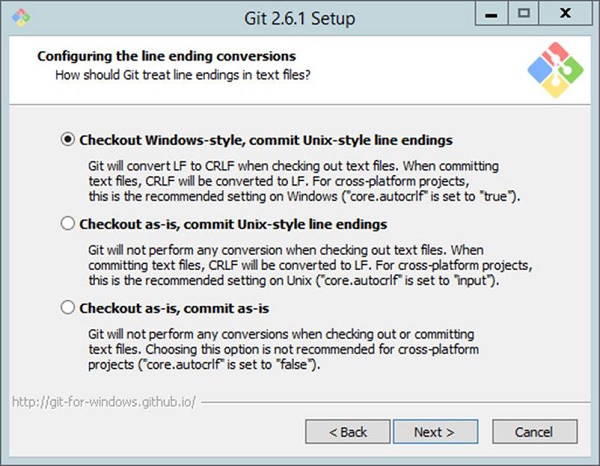Click the 'How should Git treat line endings' subtitle
The height and width of the screenshot is (466, 600).
click(182, 73)
